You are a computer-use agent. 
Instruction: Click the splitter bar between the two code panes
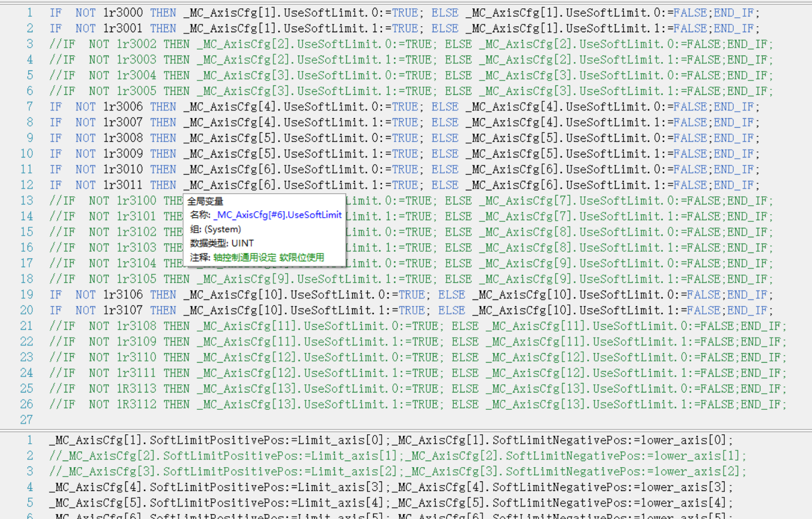pos(406,430)
